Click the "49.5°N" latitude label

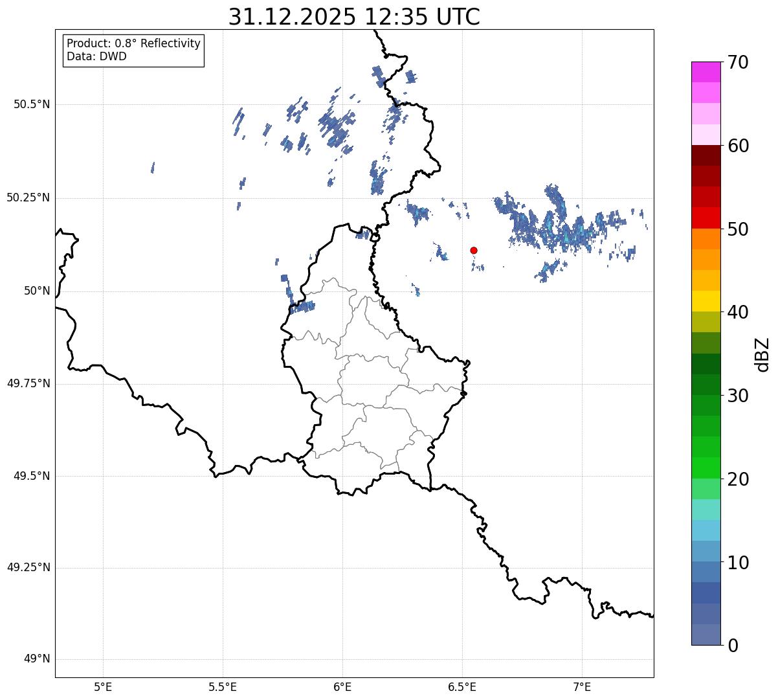tap(32, 476)
